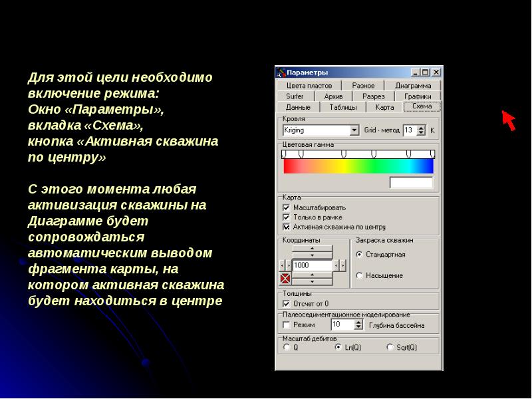The width and height of the screenshot is (532, 399).
Task: Increment the Глубина бассейна value
Action: (x=358, y=322)
